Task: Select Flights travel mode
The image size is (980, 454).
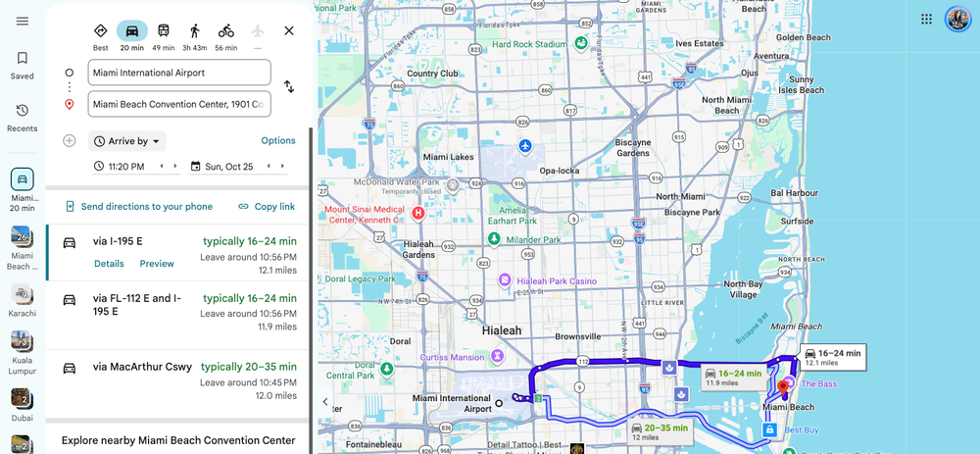Action: [258, 36]
